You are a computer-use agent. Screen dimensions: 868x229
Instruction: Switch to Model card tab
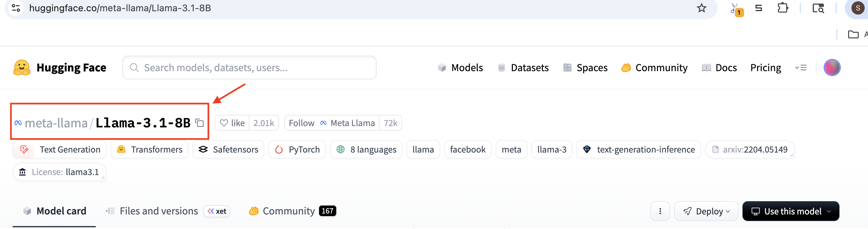(54, 211)
